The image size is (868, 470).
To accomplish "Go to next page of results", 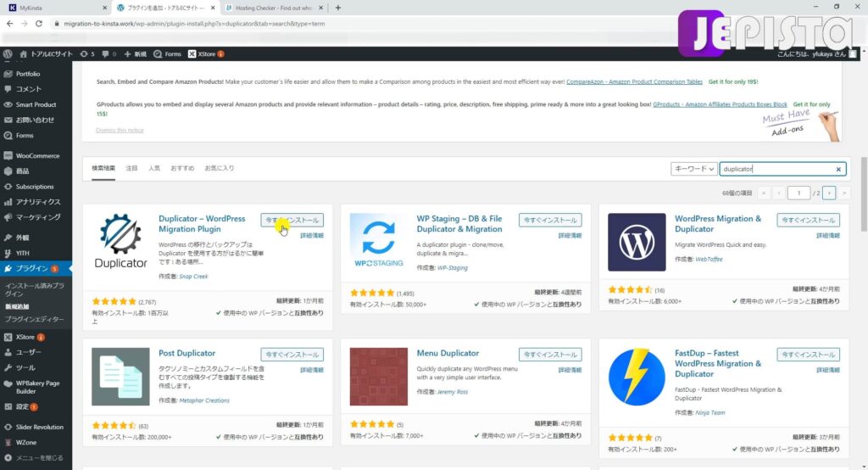I will pos(829,193).
